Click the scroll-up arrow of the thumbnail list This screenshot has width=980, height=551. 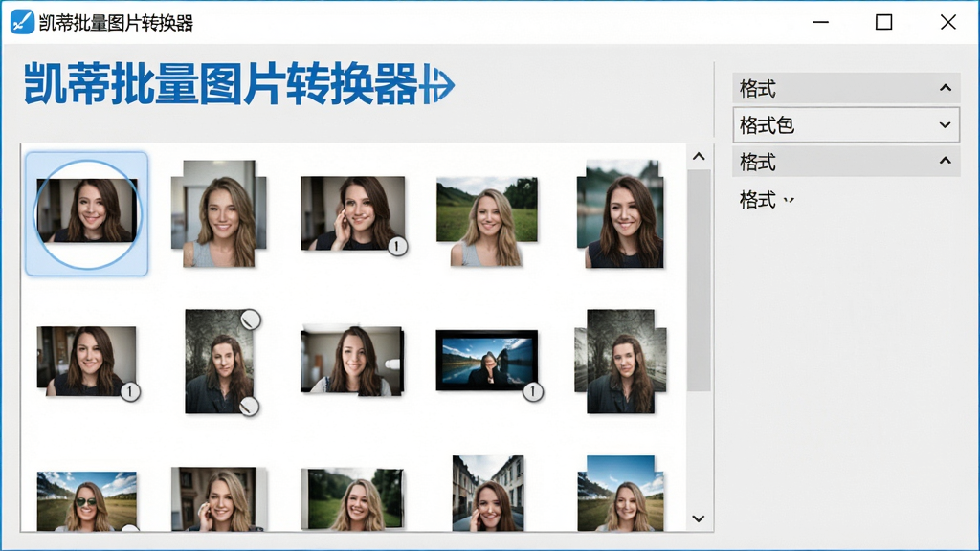coord(699,156)
